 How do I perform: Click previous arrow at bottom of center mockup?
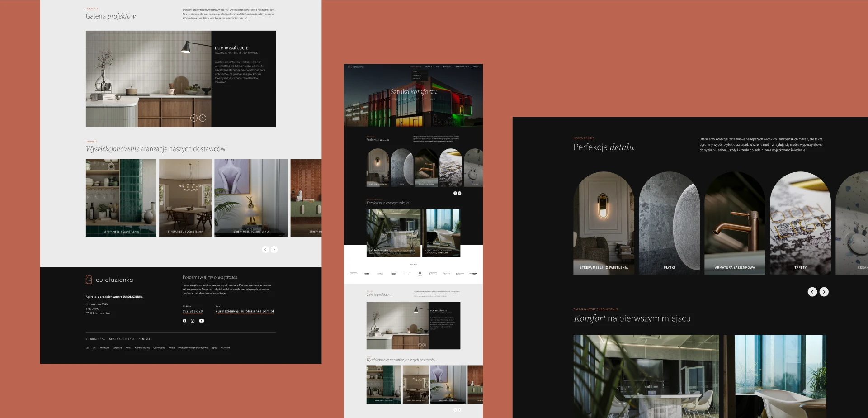(455, 410)
